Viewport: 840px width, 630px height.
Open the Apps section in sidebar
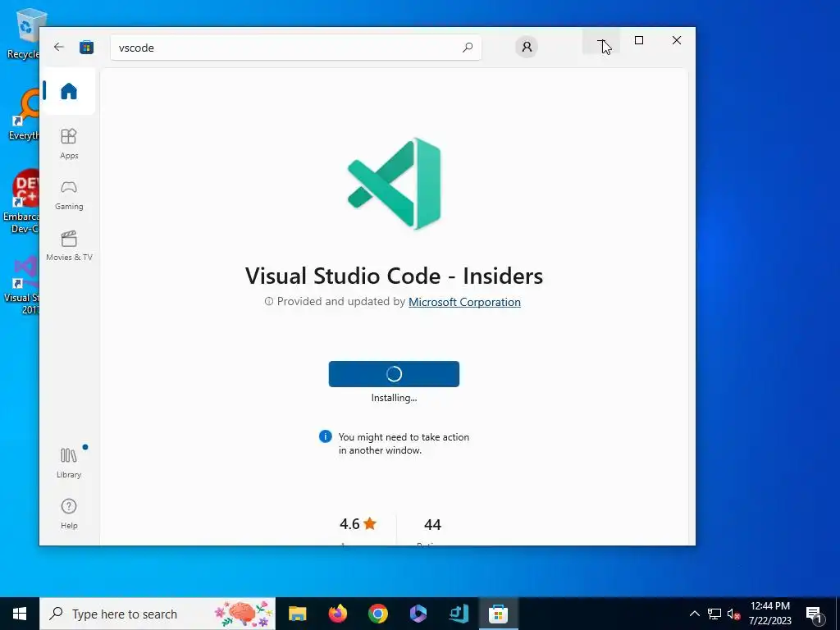69,144
